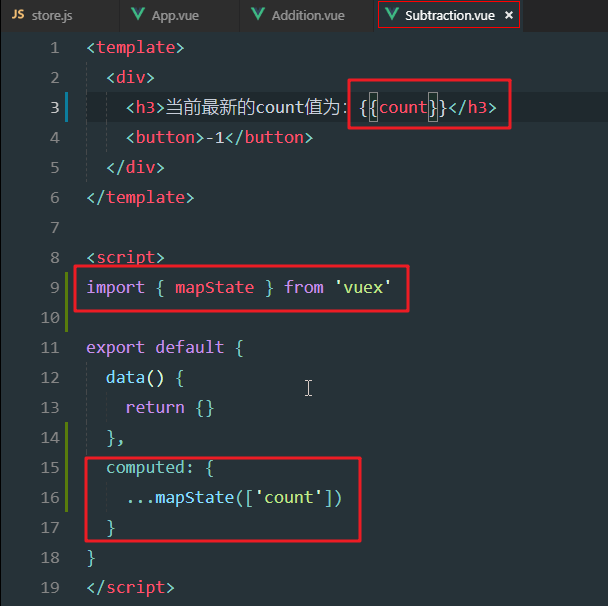The image size is (608, 606).
Task: Click line number 1 in the gutter
Action: click(54, 48)
